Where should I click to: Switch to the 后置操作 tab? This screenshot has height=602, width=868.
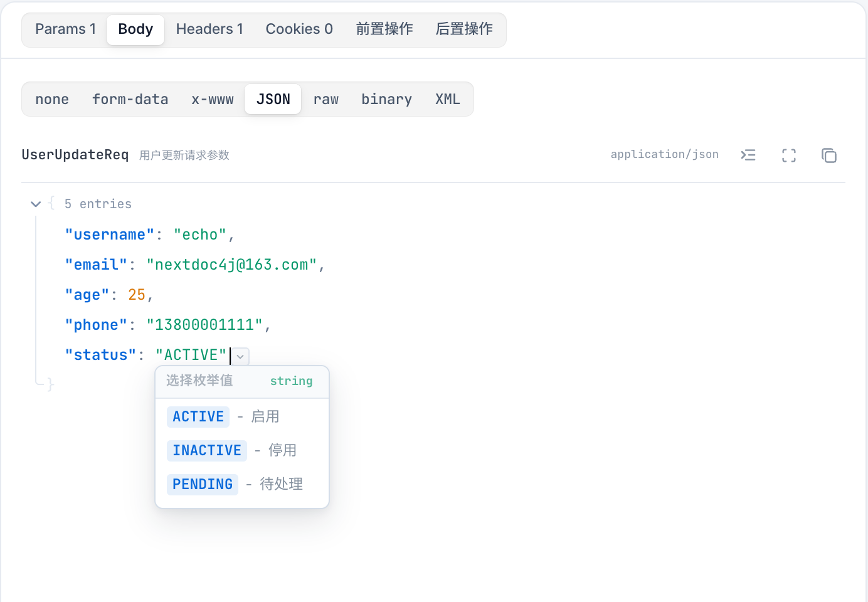[x=464, y=29]
